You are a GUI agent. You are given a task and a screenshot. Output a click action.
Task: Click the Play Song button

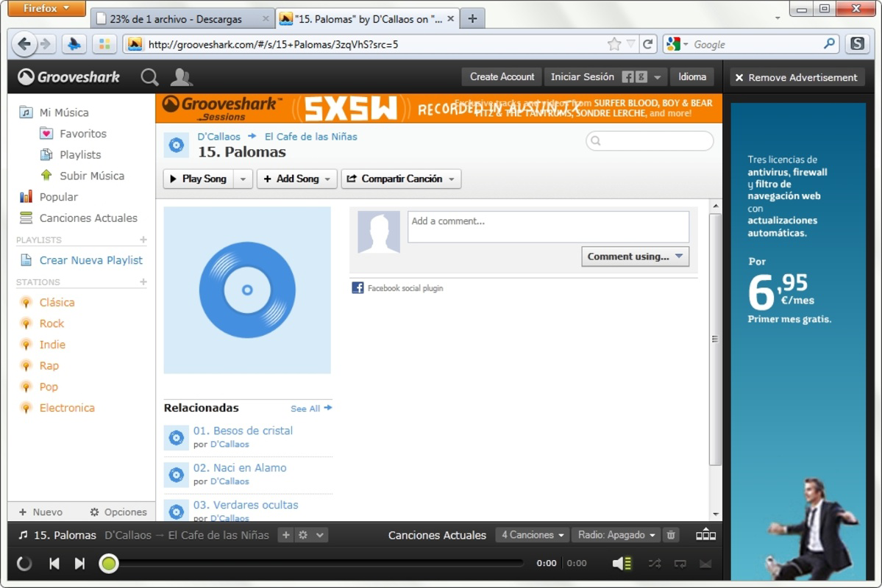pyautogui.click(x=199, y=179)
